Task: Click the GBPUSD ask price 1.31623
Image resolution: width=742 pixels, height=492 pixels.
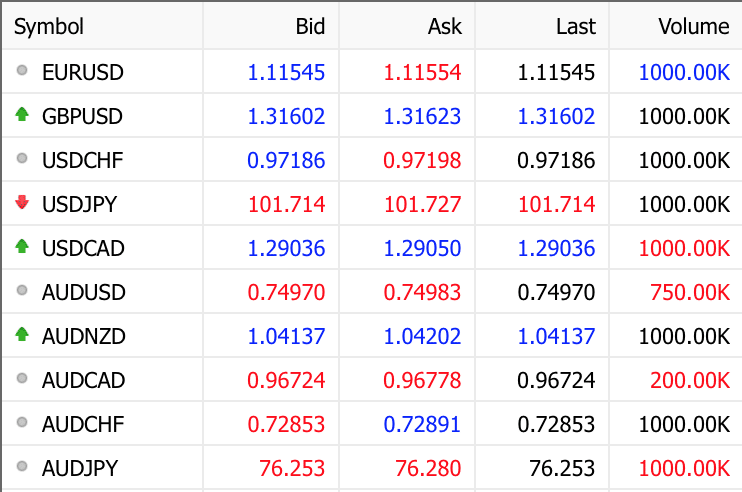Action: click(x=422, y=116)
